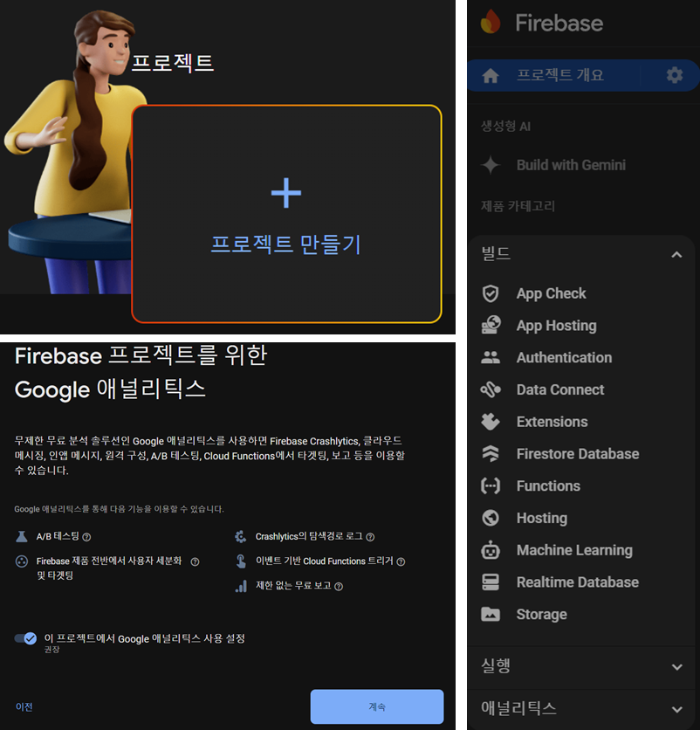Go to Authentication page
Viewport: 700px width, 730px height.
click(564, 357)
